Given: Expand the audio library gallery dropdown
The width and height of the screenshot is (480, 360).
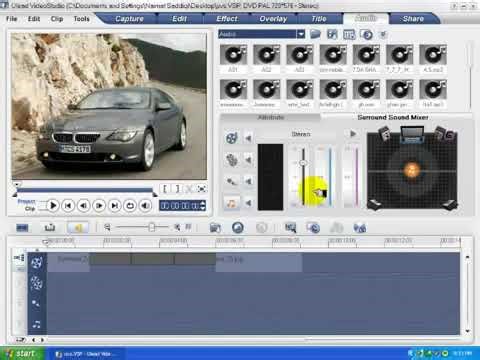Looking at the screenshot, I should click(301, 34).
